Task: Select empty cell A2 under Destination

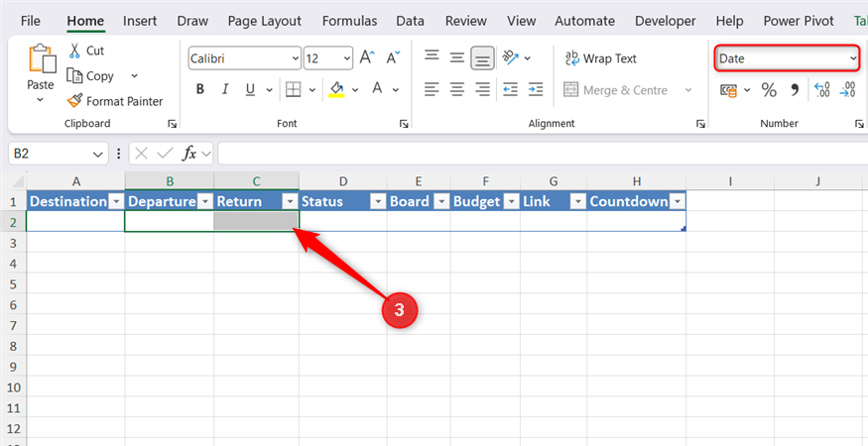Action: (75, 221)
